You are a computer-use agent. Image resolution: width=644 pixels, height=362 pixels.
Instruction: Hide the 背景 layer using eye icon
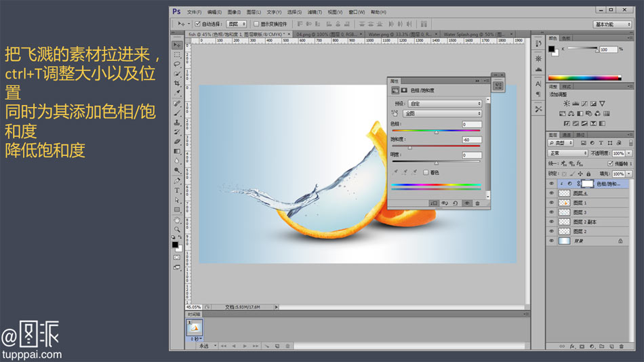coord(551,241)
